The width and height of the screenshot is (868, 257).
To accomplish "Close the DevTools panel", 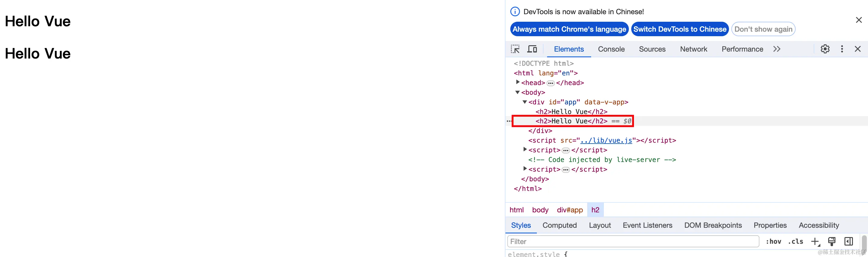I will 857,49.
